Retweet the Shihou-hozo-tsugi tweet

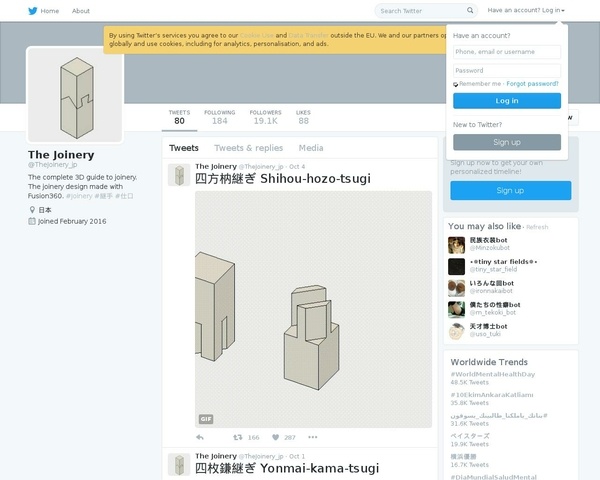[x=238, y=437]
